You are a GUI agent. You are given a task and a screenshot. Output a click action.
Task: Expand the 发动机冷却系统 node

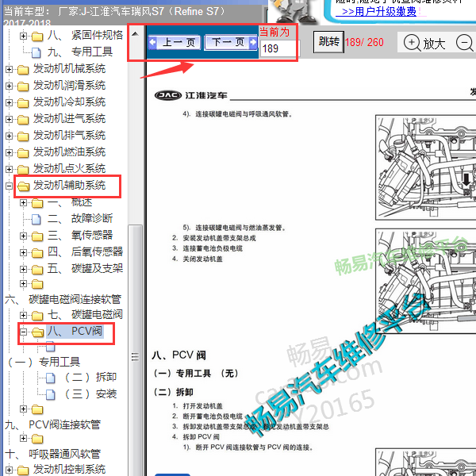pyautogui.click(x=9, y=102)
